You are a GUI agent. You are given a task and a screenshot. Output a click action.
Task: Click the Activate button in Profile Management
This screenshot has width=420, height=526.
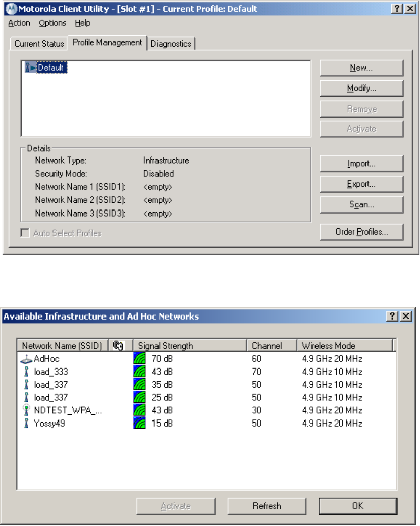coord(361,129)
